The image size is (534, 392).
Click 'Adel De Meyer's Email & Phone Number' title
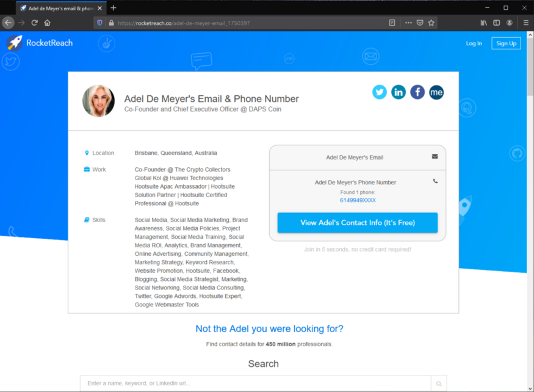212,99
